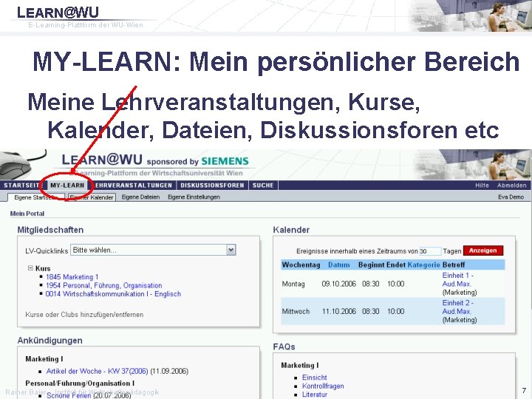Click the Wochentag column header

pyautogui.click(x=301, y=265)
